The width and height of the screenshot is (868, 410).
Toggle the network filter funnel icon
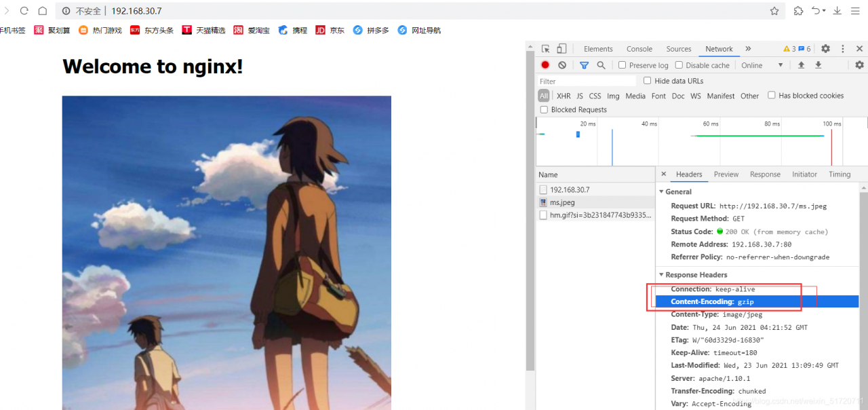[584, 65]
